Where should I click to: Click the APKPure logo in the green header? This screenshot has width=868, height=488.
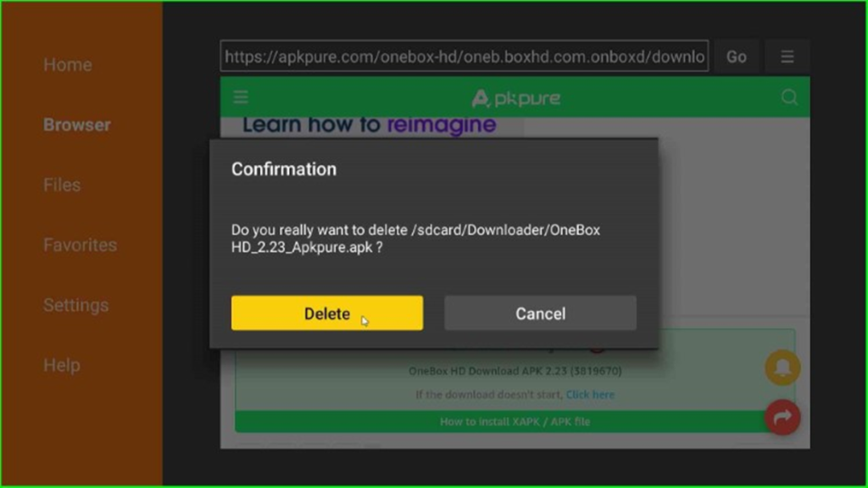coord(516,98)
